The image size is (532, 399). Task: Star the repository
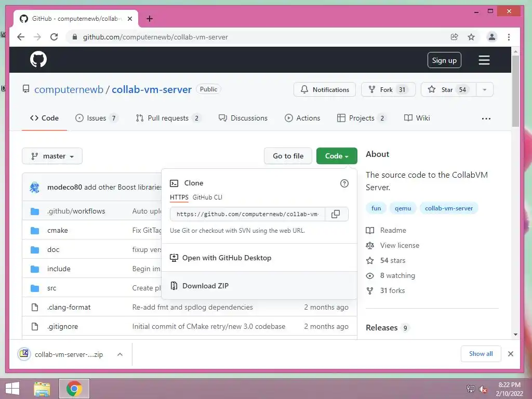[448, 89]
